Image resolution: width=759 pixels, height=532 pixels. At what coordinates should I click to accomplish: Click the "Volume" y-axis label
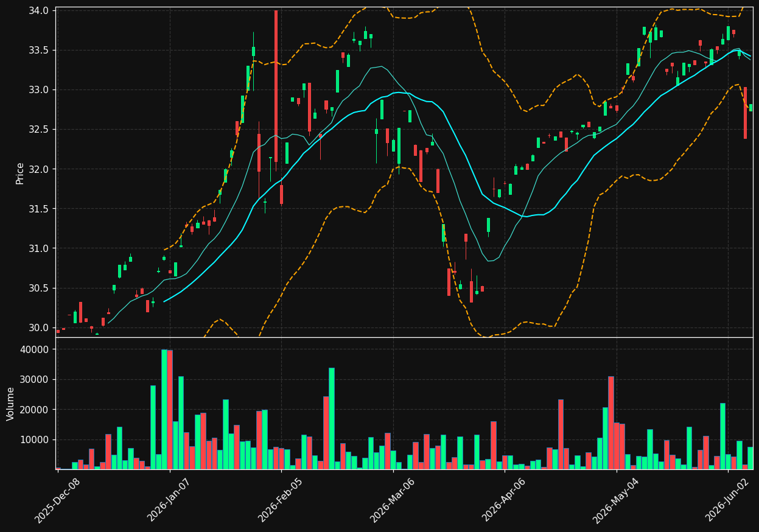[10, 404]
